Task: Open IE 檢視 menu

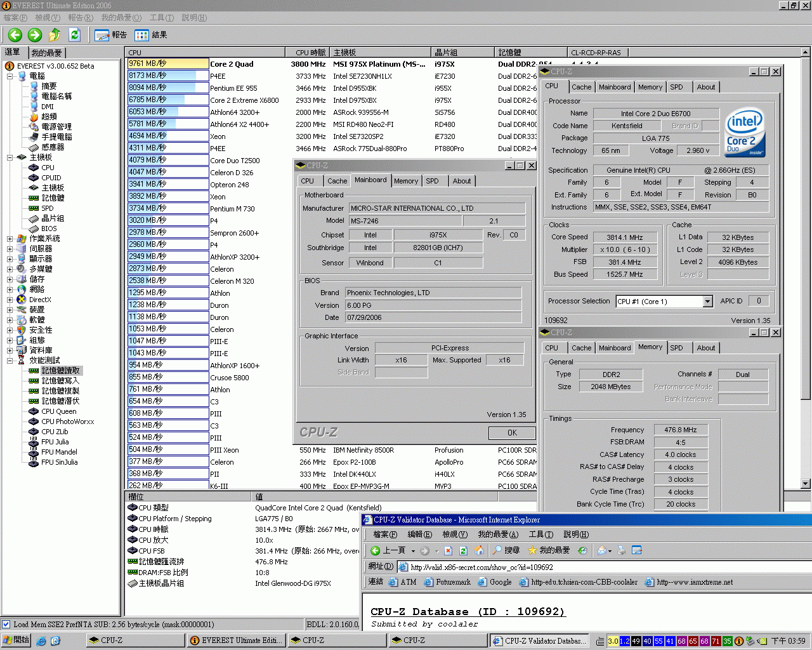Action: tap(454, 534)
